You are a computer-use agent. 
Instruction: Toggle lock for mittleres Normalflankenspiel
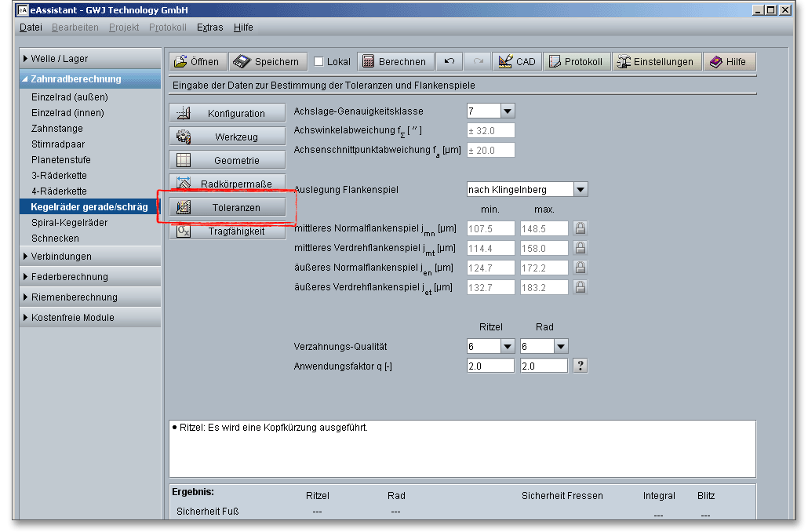[580, 228]
